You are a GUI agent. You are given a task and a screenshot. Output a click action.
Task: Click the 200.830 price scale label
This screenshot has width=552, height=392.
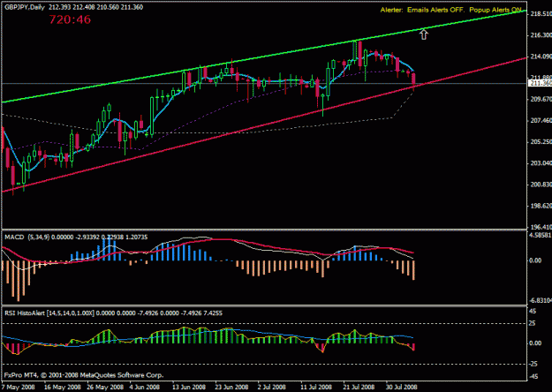click(541, 185)
